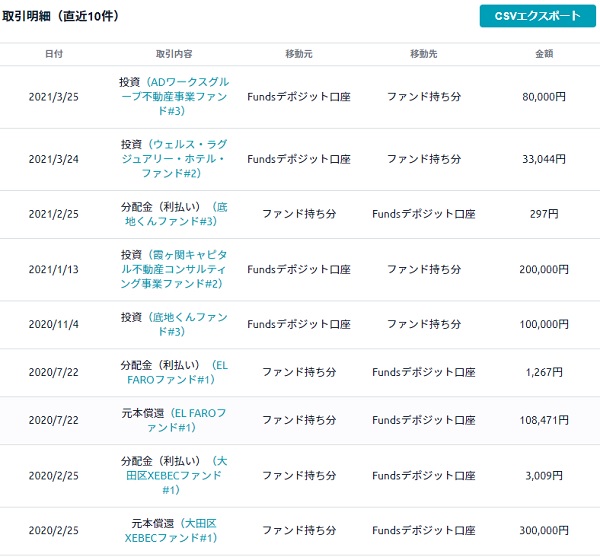Select the amount 80,000円

coord(544,97)
